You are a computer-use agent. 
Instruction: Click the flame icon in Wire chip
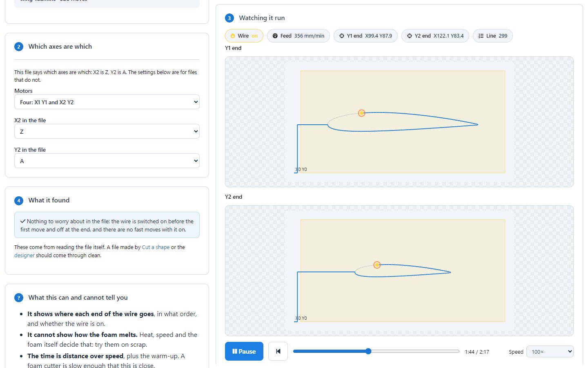tap(233, 36)
